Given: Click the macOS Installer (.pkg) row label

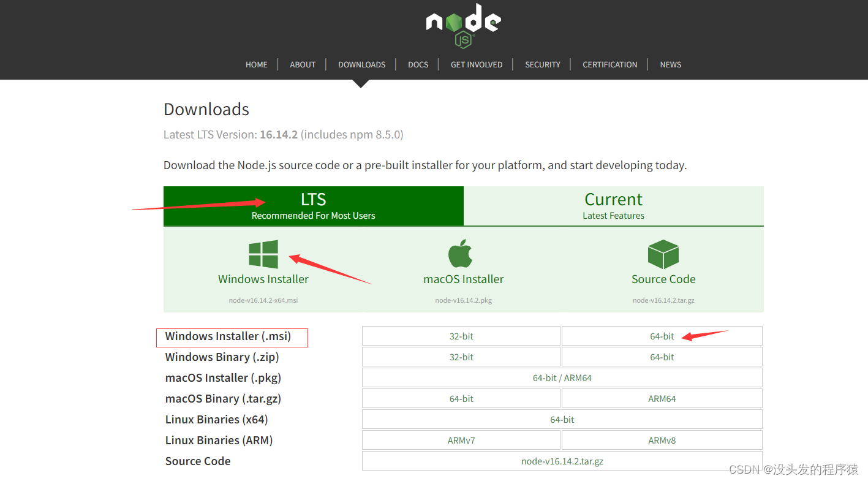Looking at the screenshot, I should tap(223, 377).
